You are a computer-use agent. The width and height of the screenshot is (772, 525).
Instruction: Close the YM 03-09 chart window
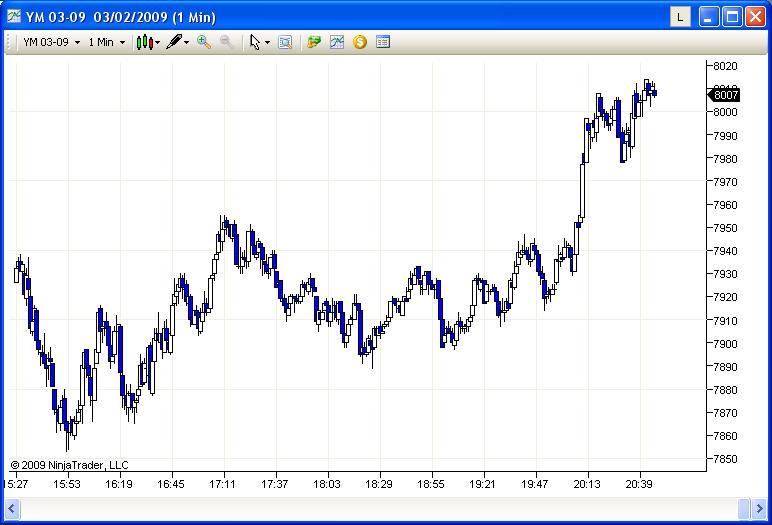coord(755,17)
